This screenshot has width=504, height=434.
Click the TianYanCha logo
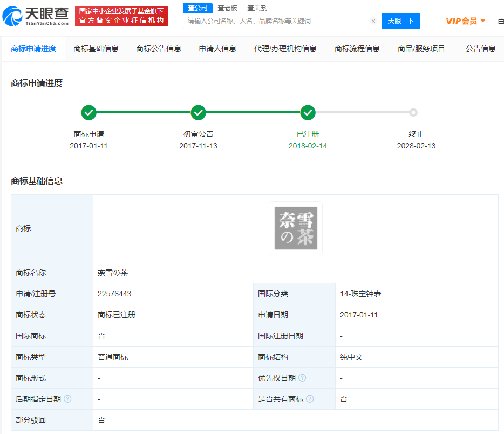pos(36,16)
